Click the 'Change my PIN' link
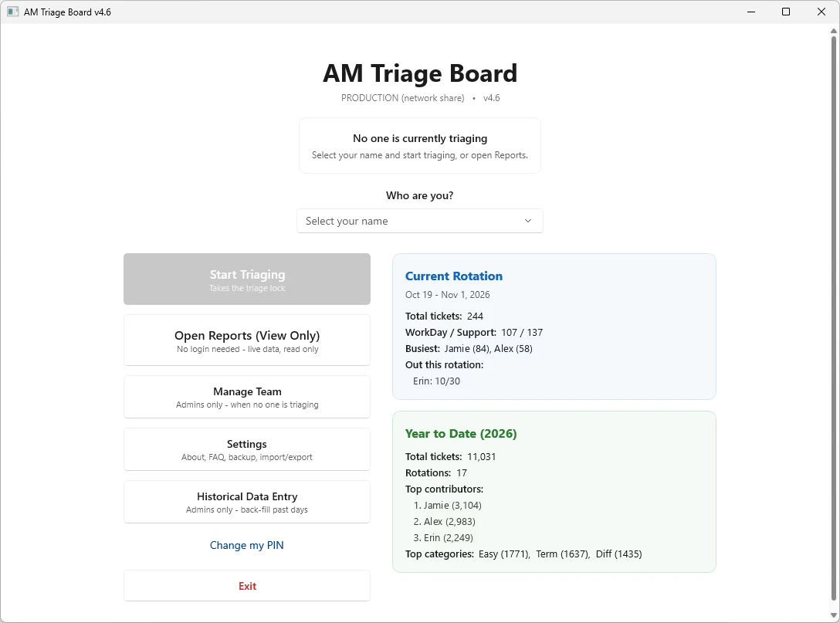 click(x=247, y=545)
